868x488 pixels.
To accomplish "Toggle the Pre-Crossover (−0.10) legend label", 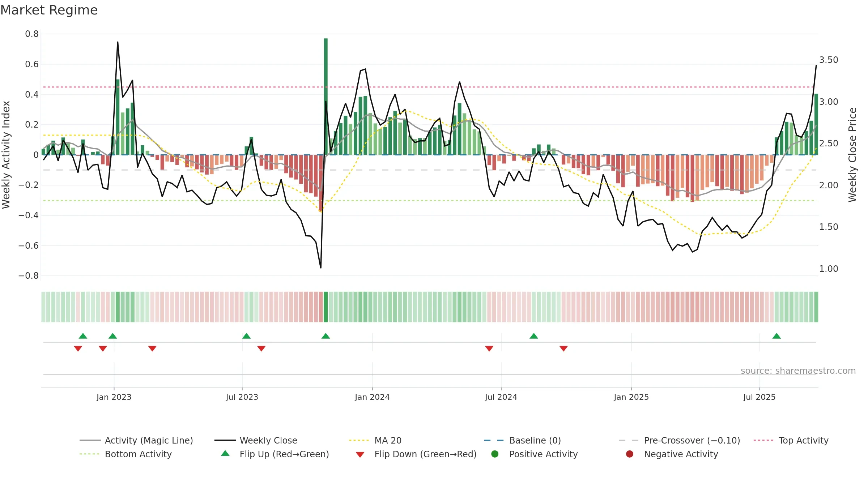I will pos(692,440).
